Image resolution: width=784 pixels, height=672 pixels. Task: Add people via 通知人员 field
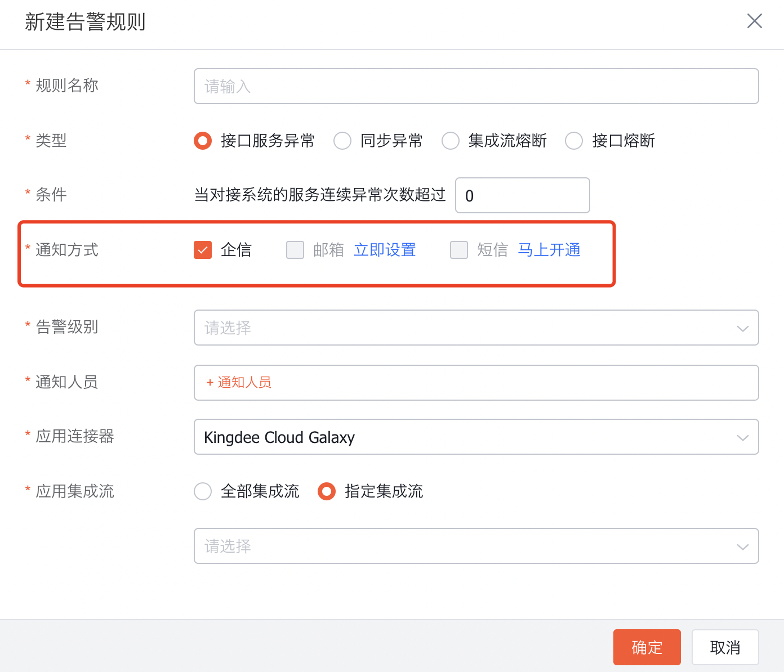(238, 382)
